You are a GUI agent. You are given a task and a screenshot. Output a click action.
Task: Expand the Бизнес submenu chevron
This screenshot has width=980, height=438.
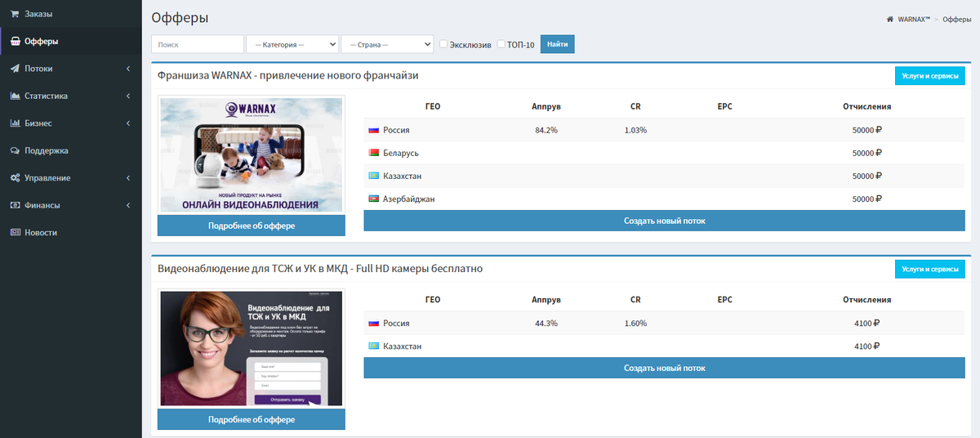coord(128,123)
